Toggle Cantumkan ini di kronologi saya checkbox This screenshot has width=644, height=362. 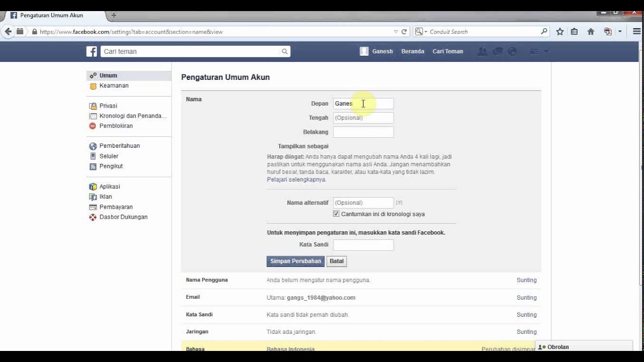tap(336, 214)
